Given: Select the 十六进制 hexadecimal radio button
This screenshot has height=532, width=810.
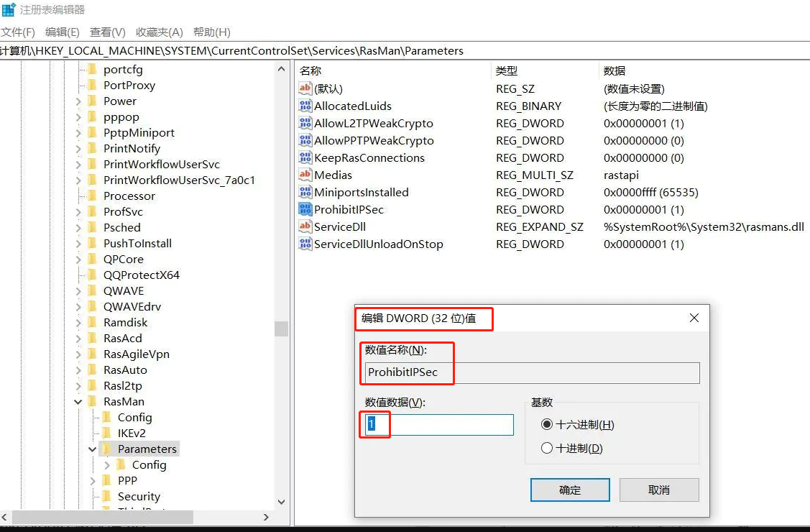Looking at the screenshot, I should [x=547, y=425].
